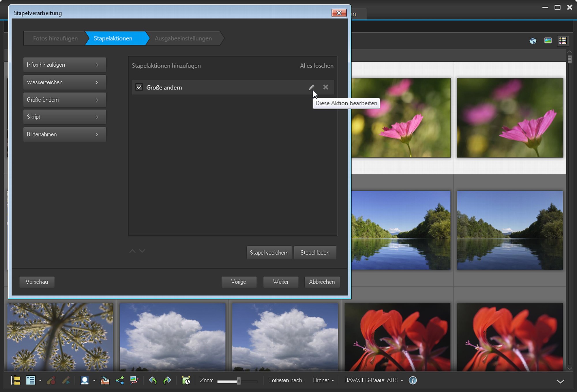577x392 pixels.
Task: Click the share icon in bottom toolbar
Action: coord(120,380)
